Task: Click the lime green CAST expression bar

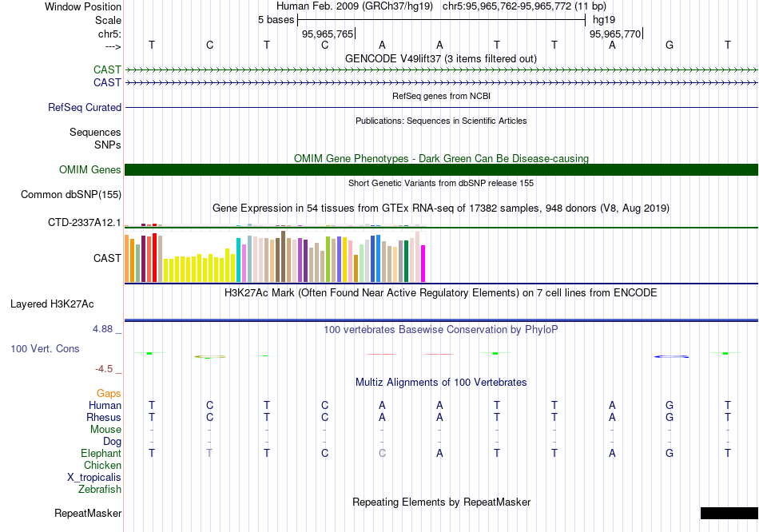Action: point(328,259)
